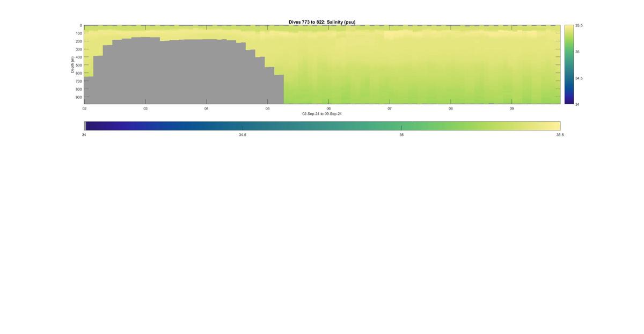Click the depth tick label "600"

pos(79,73)
